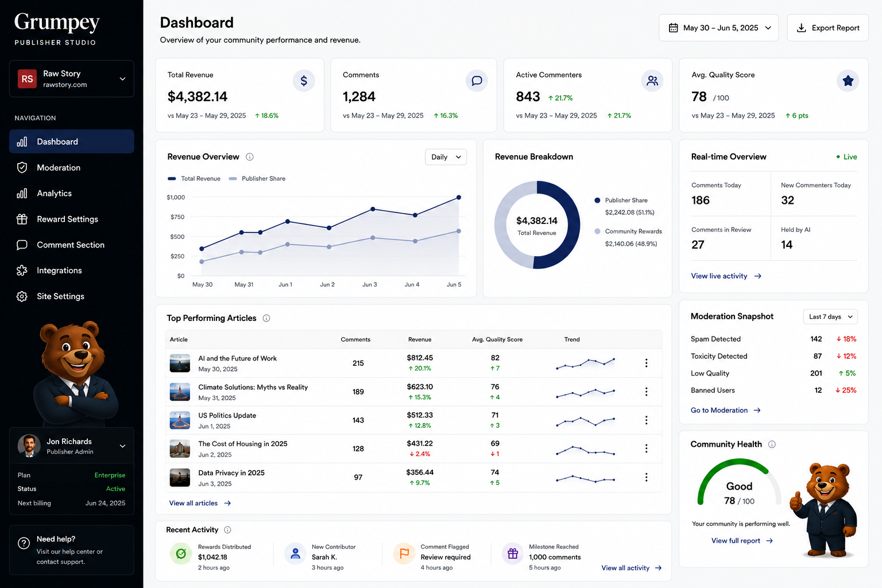Click the Comments in Review value 27
This screenshot has width=882, height=588.
pos(698,245)
